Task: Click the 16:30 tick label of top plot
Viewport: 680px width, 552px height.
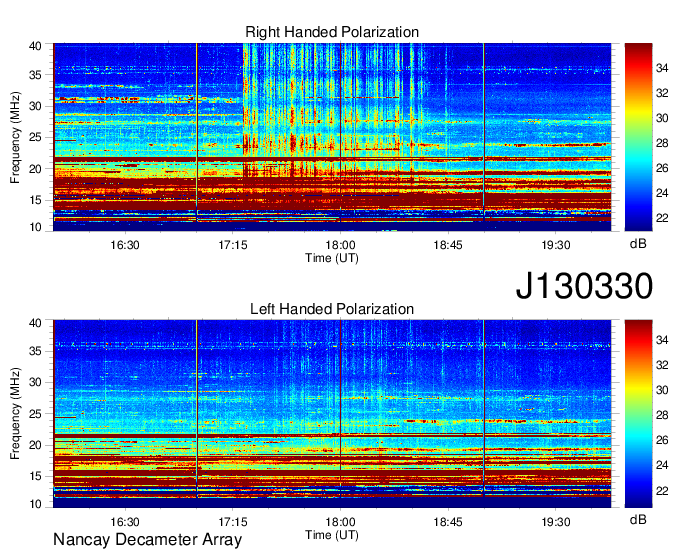Action: (125, 245)
